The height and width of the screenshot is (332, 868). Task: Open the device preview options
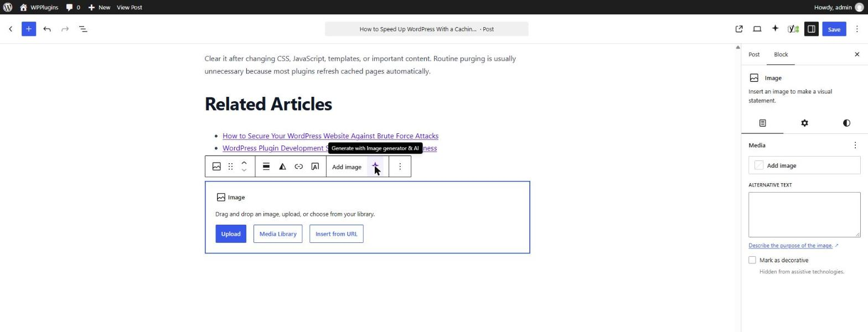[x=757, y=29]
